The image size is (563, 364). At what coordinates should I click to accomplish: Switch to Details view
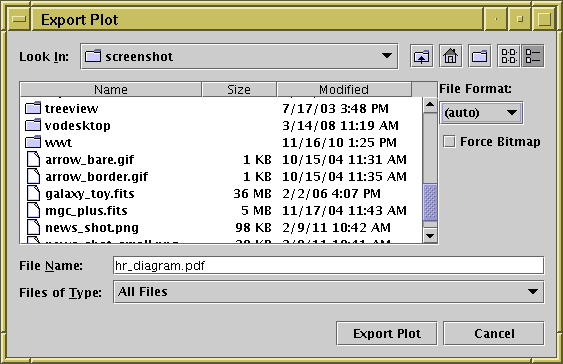coord(533,56)
